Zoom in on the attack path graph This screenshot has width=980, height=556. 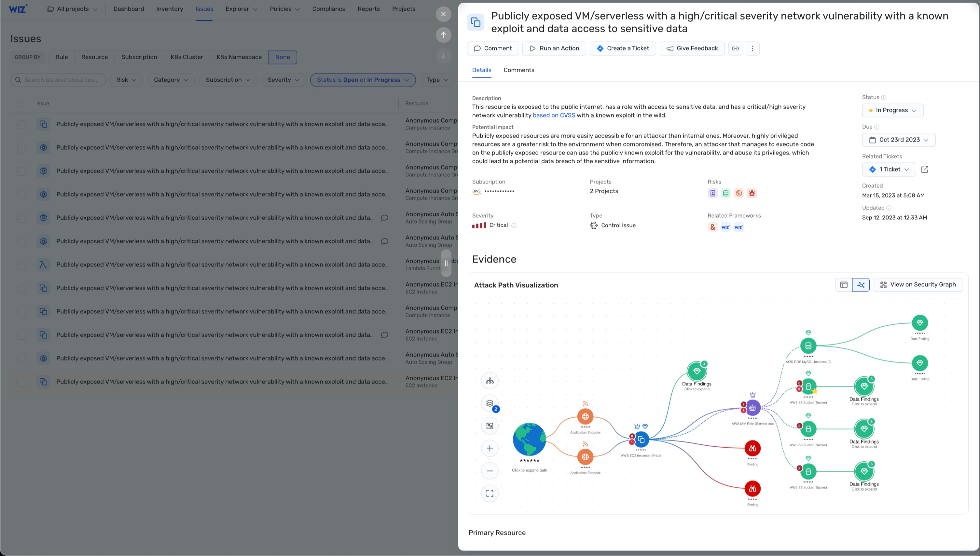(490, 448)
